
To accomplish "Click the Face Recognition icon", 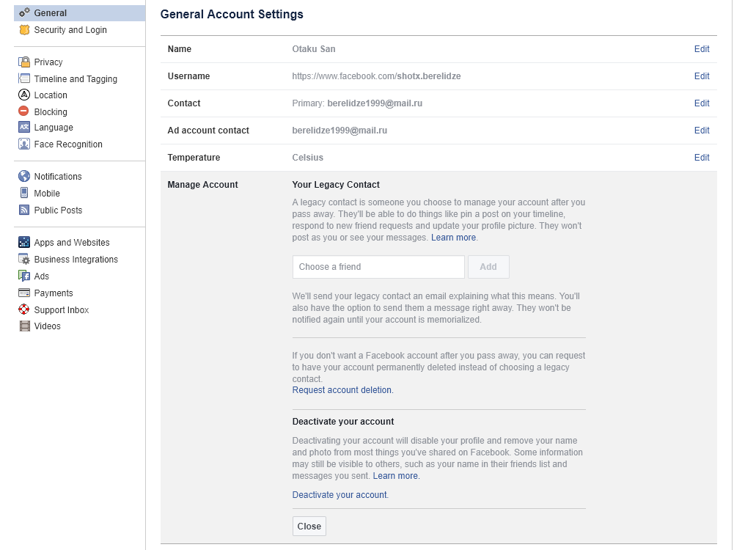I will pyautogui.click(x=24, y=144).
